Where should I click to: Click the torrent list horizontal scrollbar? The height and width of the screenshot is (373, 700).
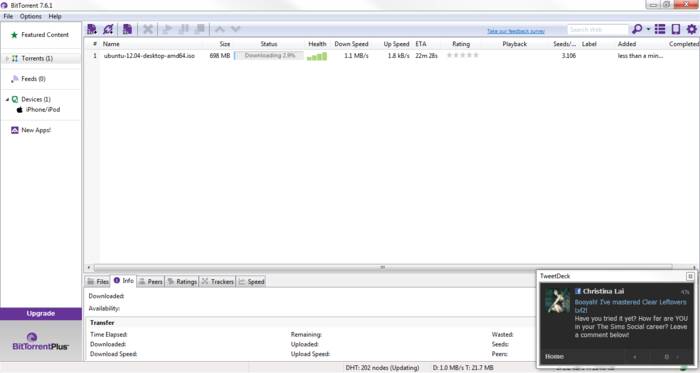382,267
